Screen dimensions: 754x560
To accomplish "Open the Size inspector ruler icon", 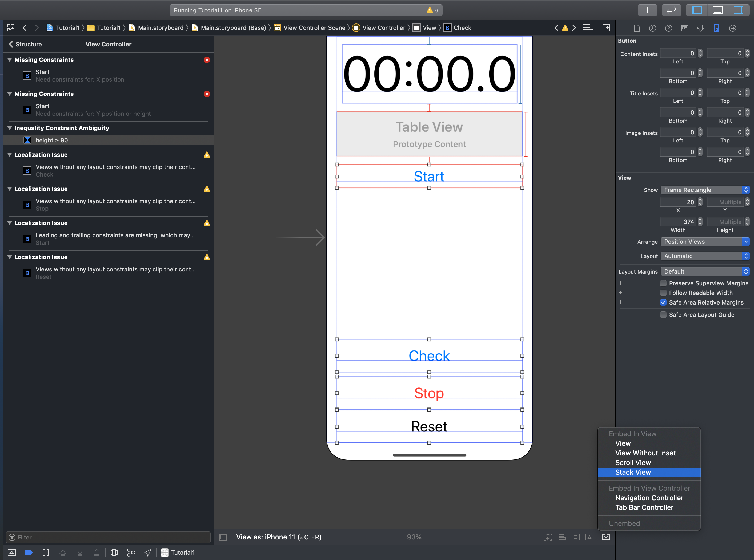I will [716, 28].
